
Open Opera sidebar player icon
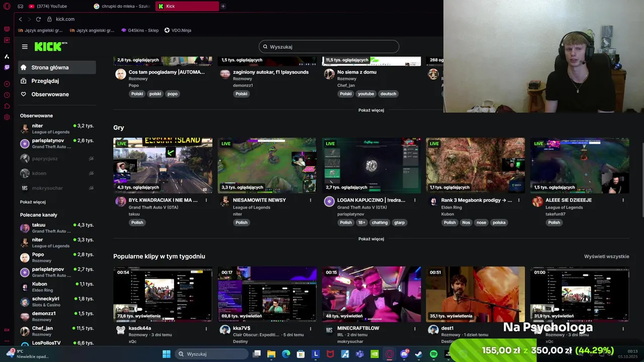[x=7, y=84]
